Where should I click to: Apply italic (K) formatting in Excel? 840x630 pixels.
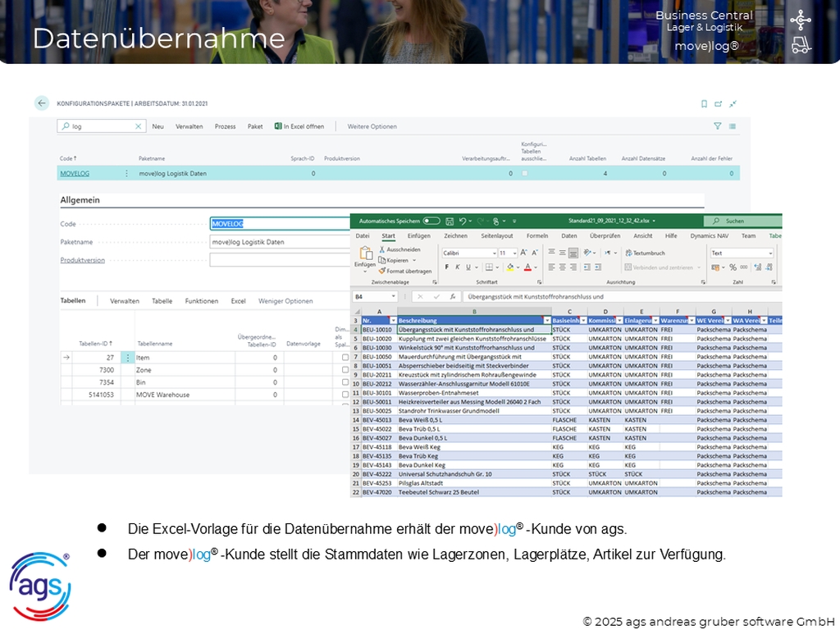(457, 267)
